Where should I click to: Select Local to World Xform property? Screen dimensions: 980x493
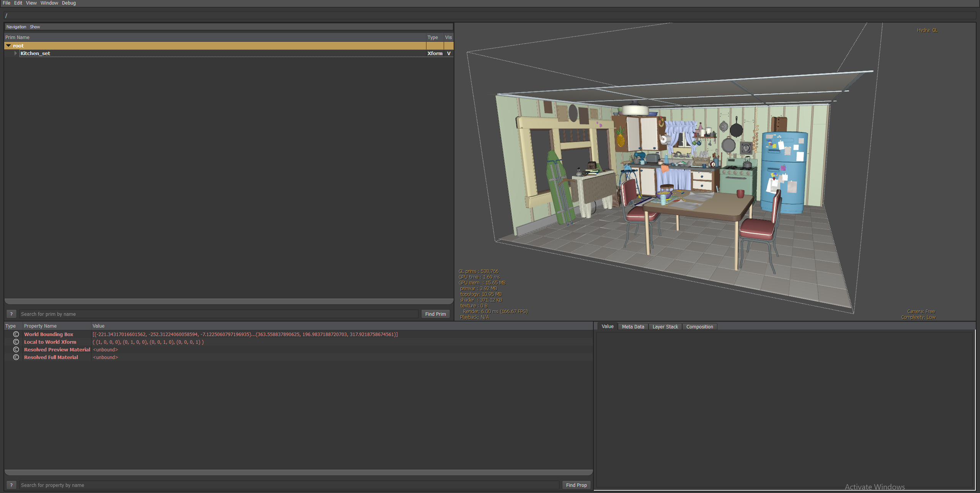[50, 342]
